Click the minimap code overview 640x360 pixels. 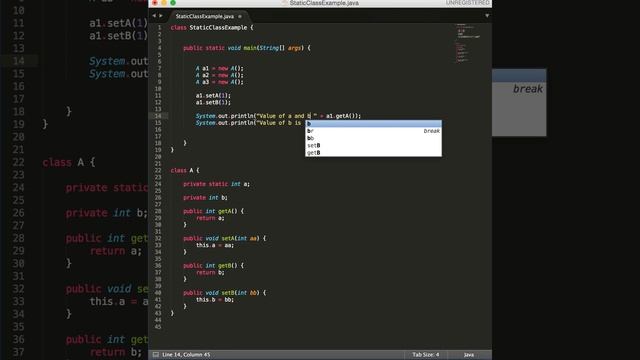click(x=467, y=43)
